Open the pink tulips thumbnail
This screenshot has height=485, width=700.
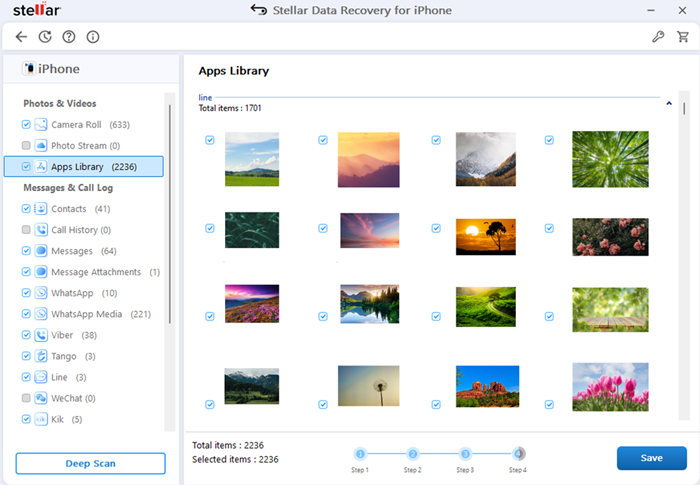[610, 387]
